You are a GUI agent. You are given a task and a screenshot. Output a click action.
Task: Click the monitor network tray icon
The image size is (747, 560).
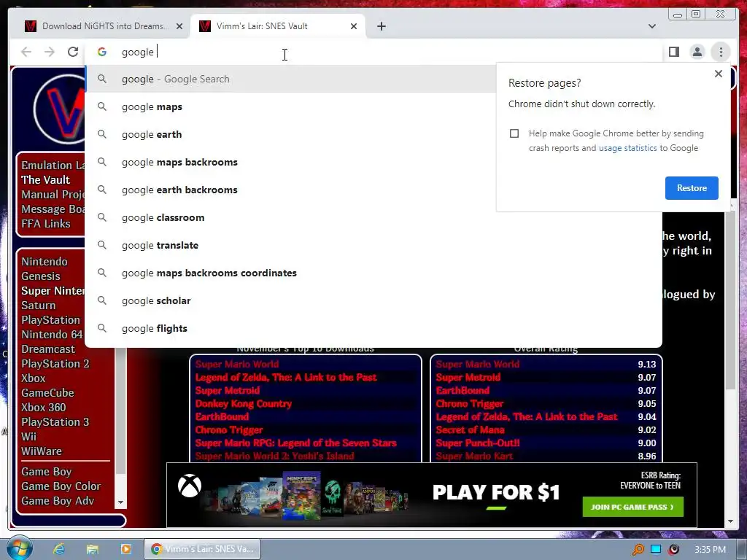pyautogui.click(x=656, y=549)
